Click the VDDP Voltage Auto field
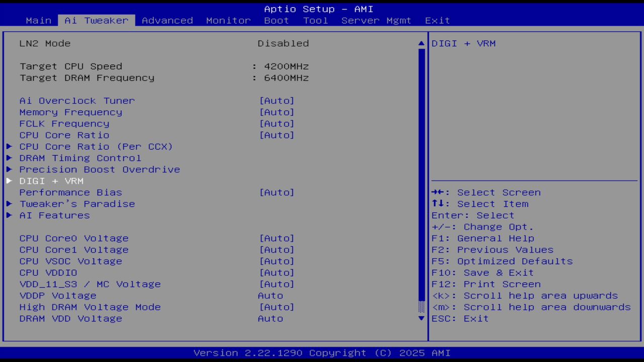 pos(271,296)
